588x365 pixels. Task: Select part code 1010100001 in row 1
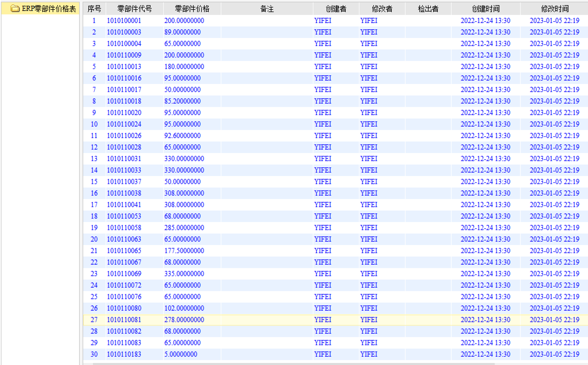(124, 20)
